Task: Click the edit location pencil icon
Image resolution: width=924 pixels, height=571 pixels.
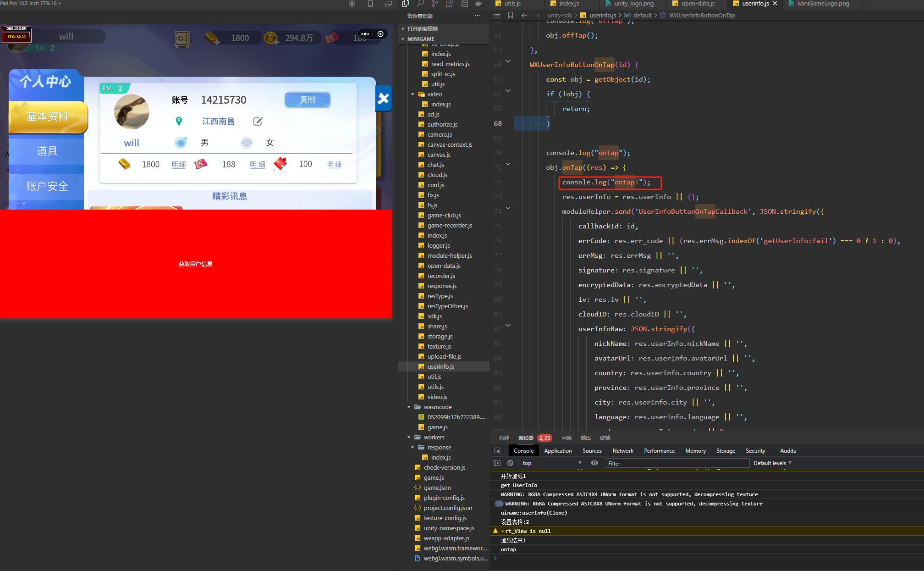Action: tap(258, 122)
